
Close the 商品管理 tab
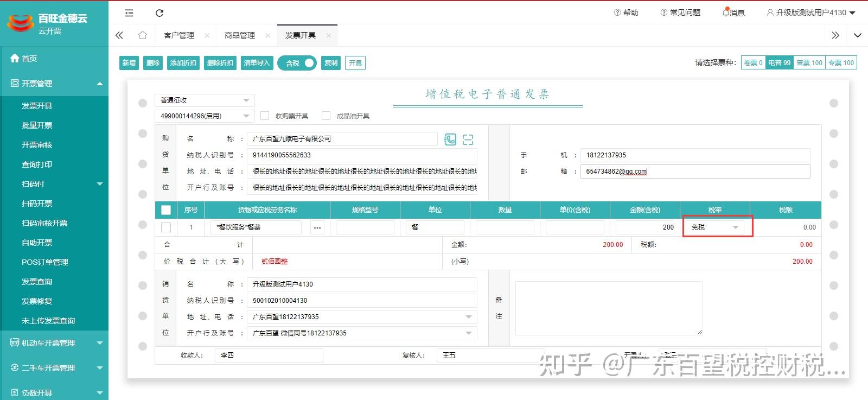coord(268,35)
